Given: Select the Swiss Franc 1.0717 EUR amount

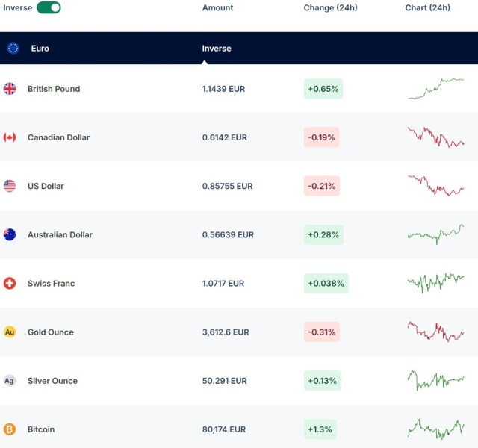Looking at the screenshot, I should (223, 283).
